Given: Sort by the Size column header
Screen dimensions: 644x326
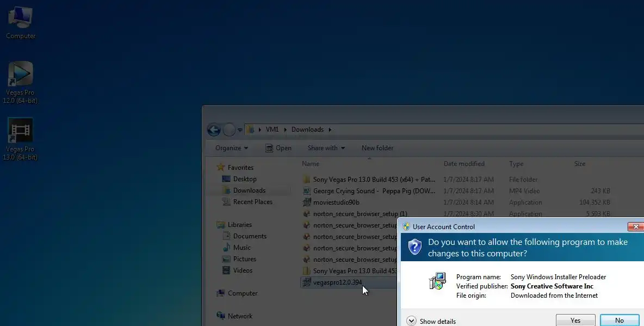Looking at the screenshot, I should point(579,164).
